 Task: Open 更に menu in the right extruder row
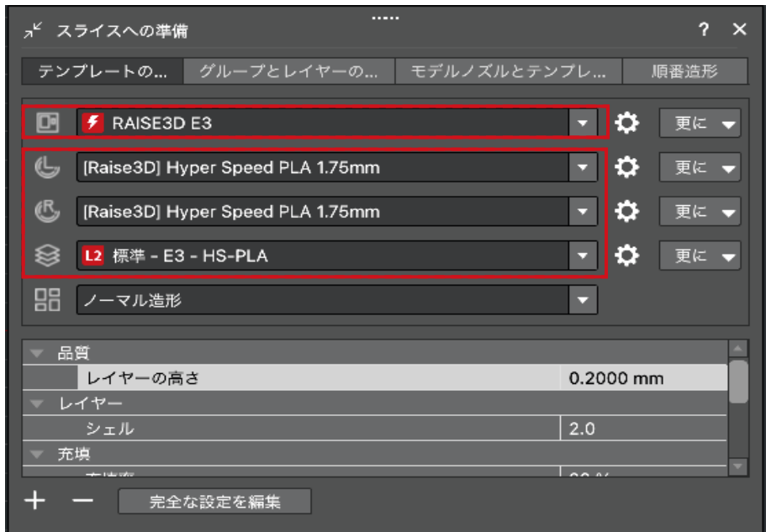coord(700,212)
